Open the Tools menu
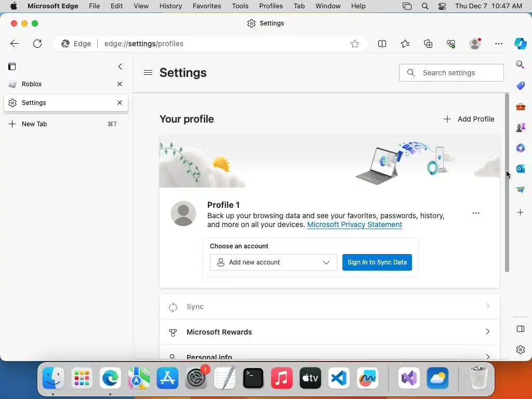Viewport: 532px width, 399px height. (x=240, y=6)
